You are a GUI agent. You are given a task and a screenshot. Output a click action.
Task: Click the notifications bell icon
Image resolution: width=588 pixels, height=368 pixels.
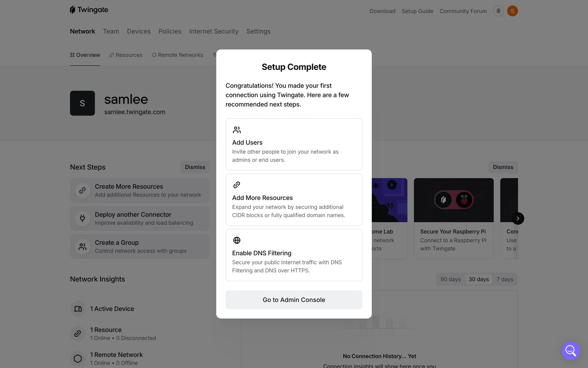pos(498,11)
